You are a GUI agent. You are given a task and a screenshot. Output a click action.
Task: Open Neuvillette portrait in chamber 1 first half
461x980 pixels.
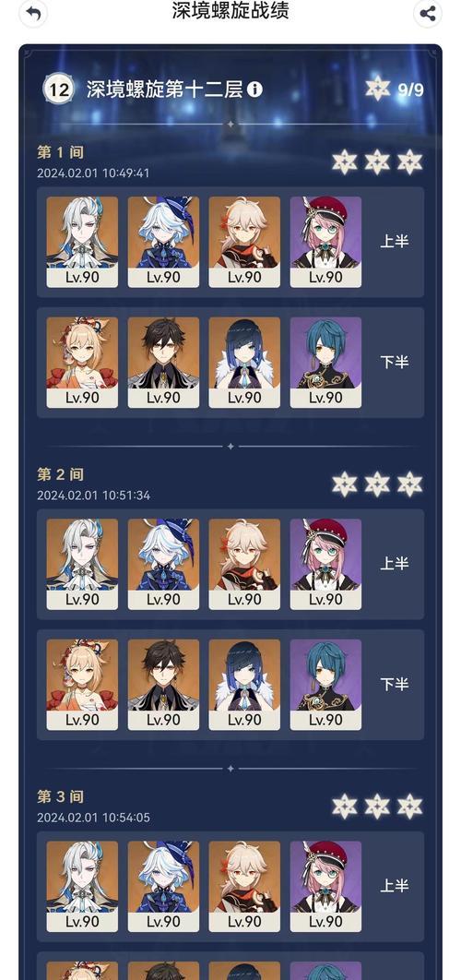click(82, 242)
